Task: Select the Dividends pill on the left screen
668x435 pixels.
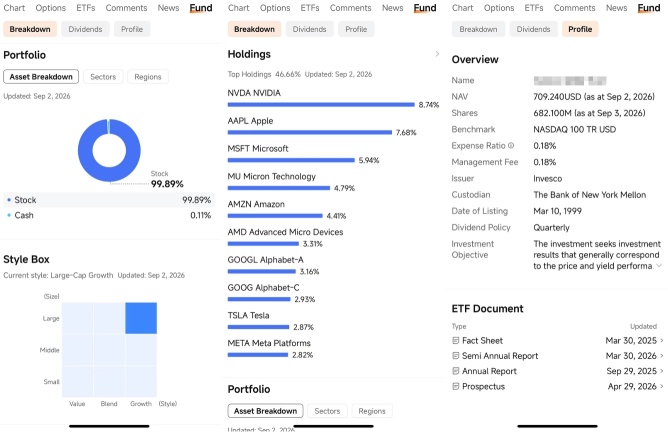Action: [x=85, y=29]
